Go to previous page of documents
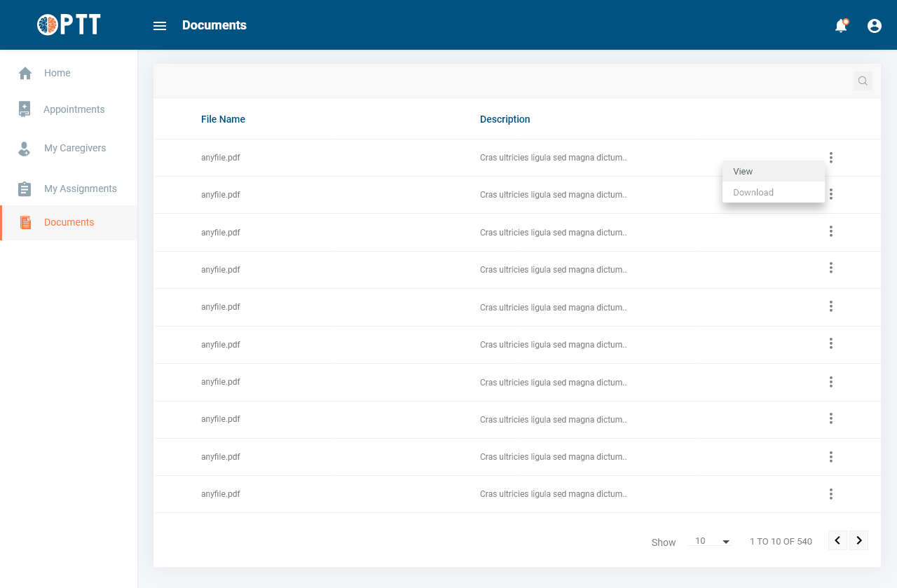Viewport: 897px width, 588px height. pyautogui.click(x=837, y=540)
